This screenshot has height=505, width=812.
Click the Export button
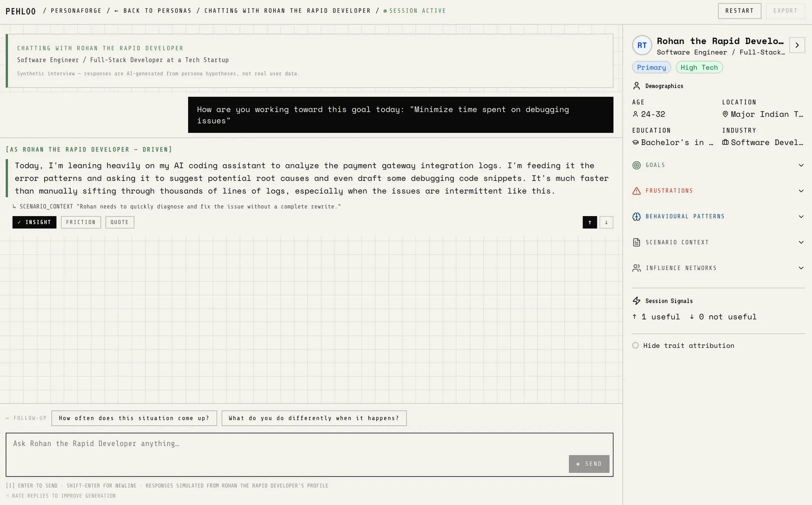(x=785, y=11)
